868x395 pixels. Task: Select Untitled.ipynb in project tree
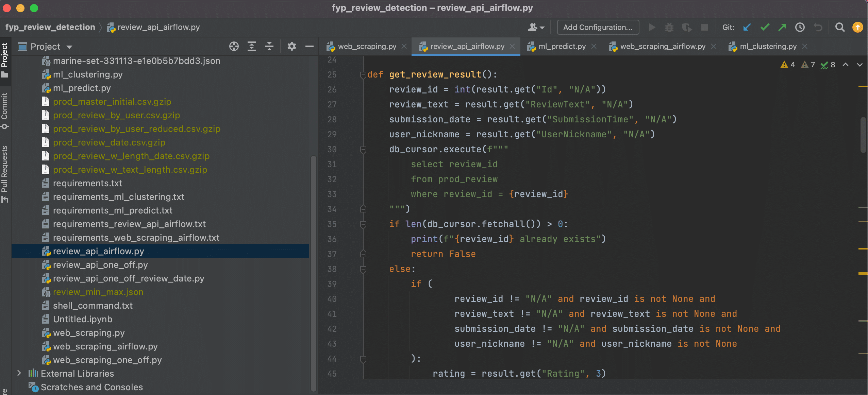(83, 319)
